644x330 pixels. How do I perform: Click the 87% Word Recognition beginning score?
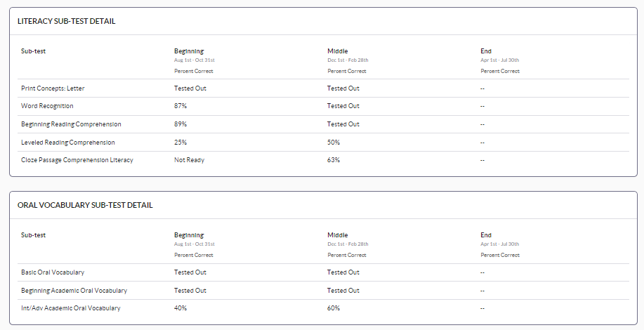pos(180,106)
